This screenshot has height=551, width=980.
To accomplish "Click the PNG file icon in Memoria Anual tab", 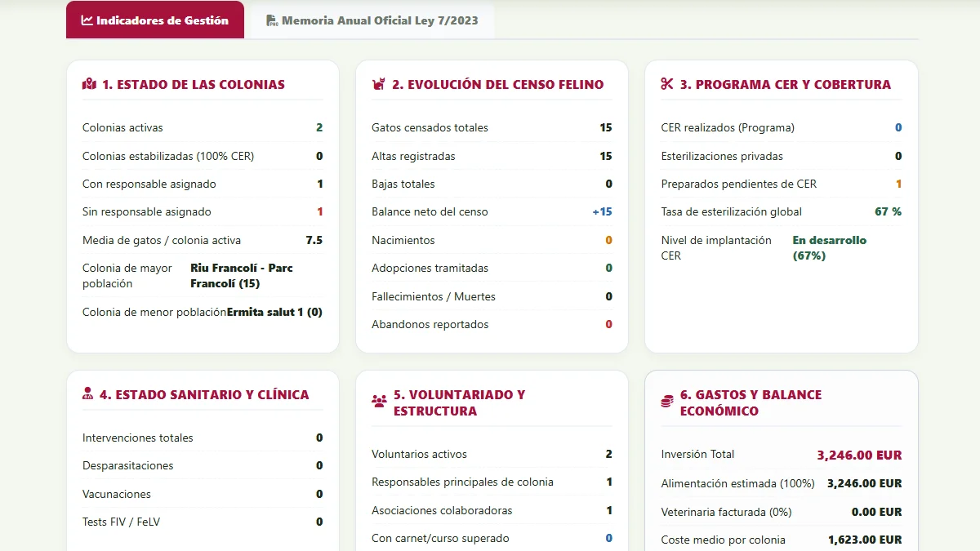I will click(x=272, y=20).
